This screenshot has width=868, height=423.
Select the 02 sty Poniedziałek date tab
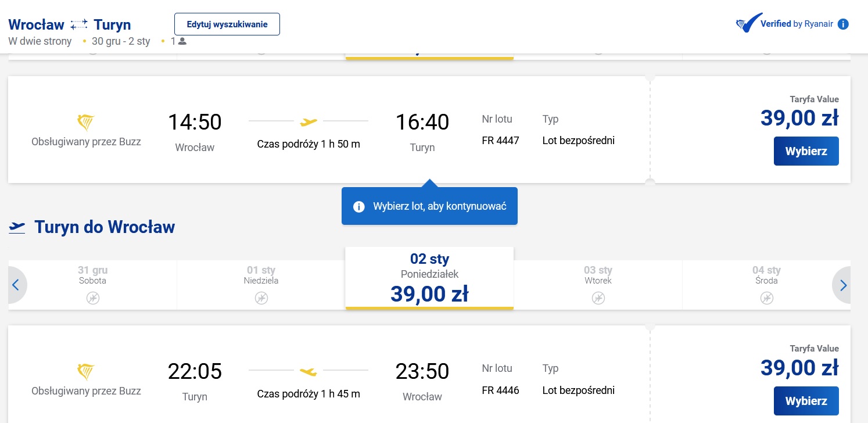point(429,278)
